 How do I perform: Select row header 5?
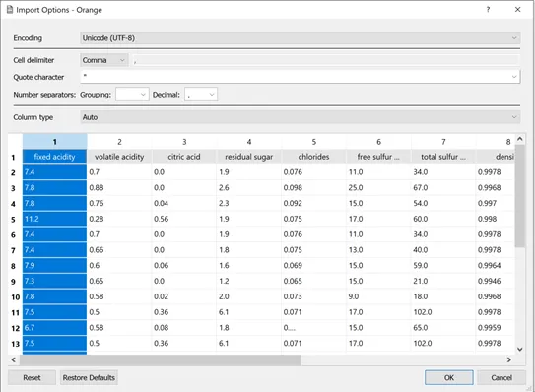coord(15,219)
